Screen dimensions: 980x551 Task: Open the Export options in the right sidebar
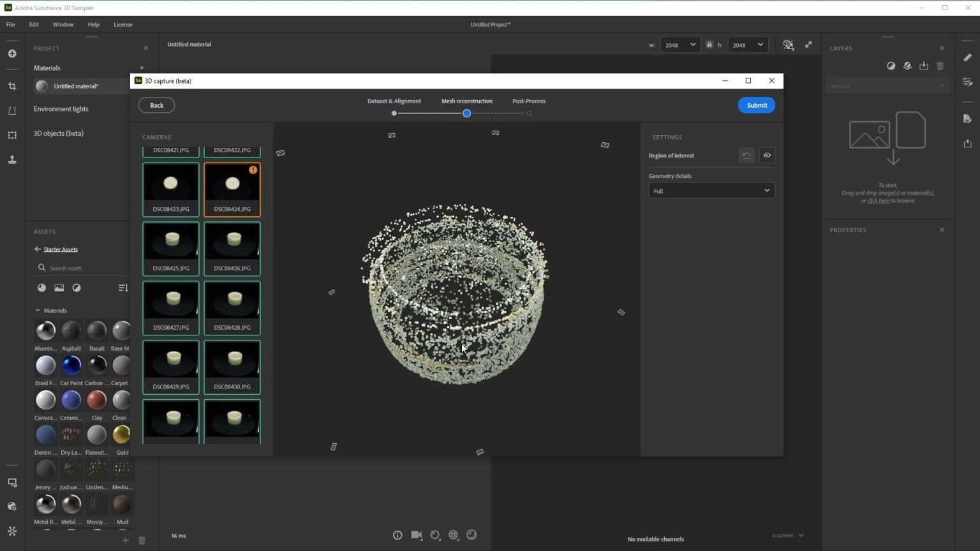click(967, 143)
